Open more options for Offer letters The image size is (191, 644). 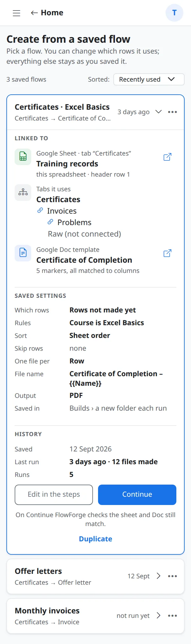(x=173, y=576)
